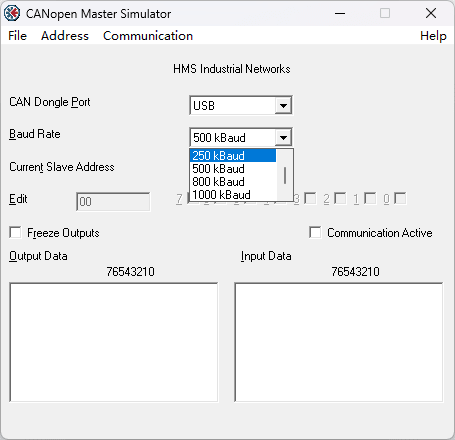Click the CANopen Master Simulator app icon
Screen dimensions: 455x440
12,13
